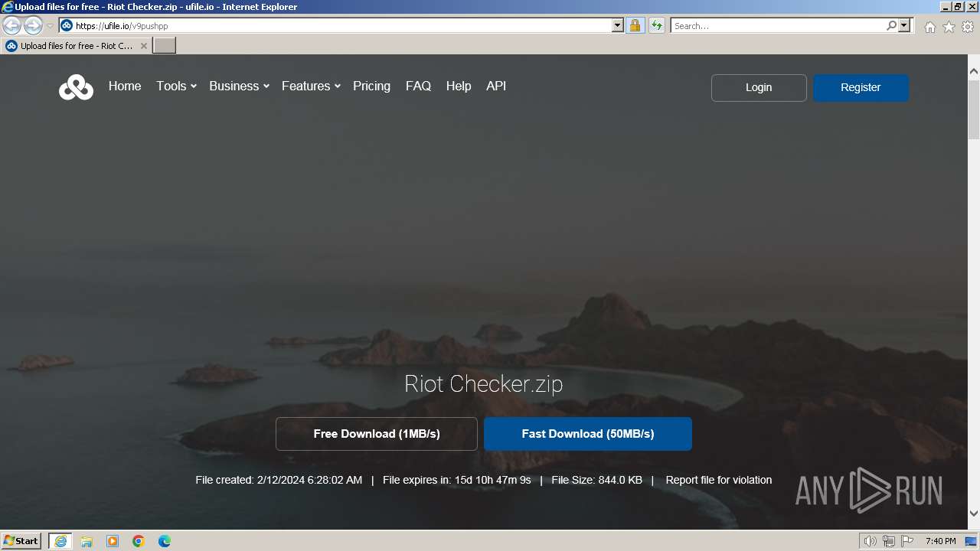
Task: Open the Help page
Action: click(459, 86)
